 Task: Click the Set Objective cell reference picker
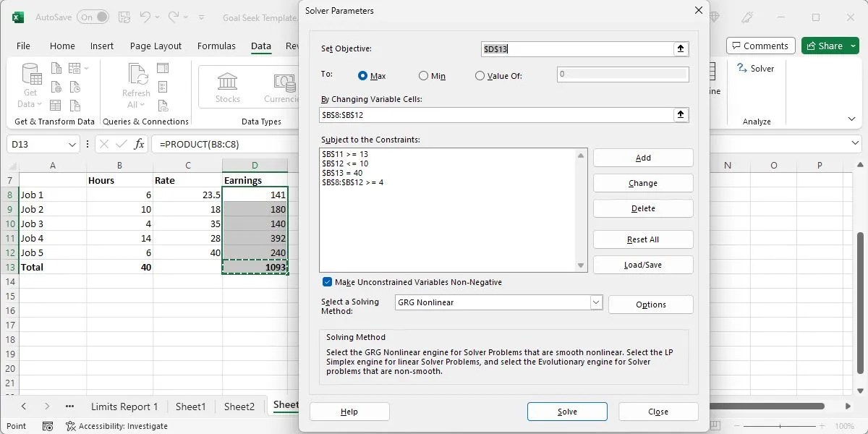coord(680,48)
